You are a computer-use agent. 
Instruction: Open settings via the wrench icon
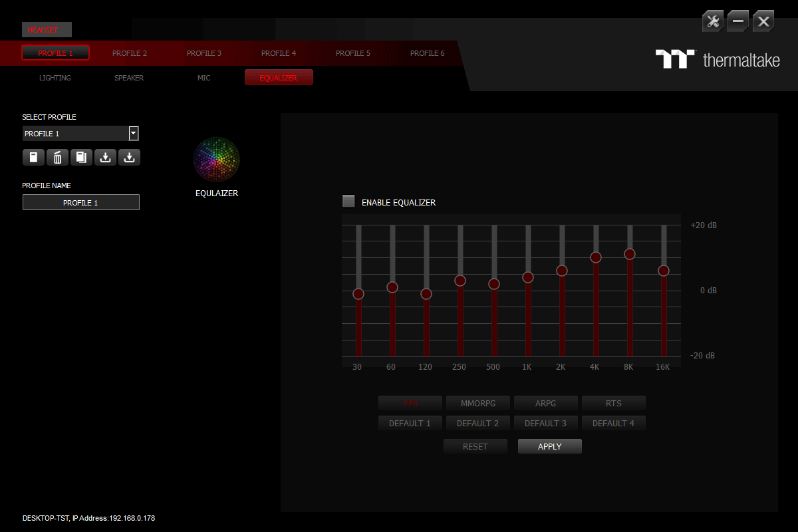click(x=713, y=21)
